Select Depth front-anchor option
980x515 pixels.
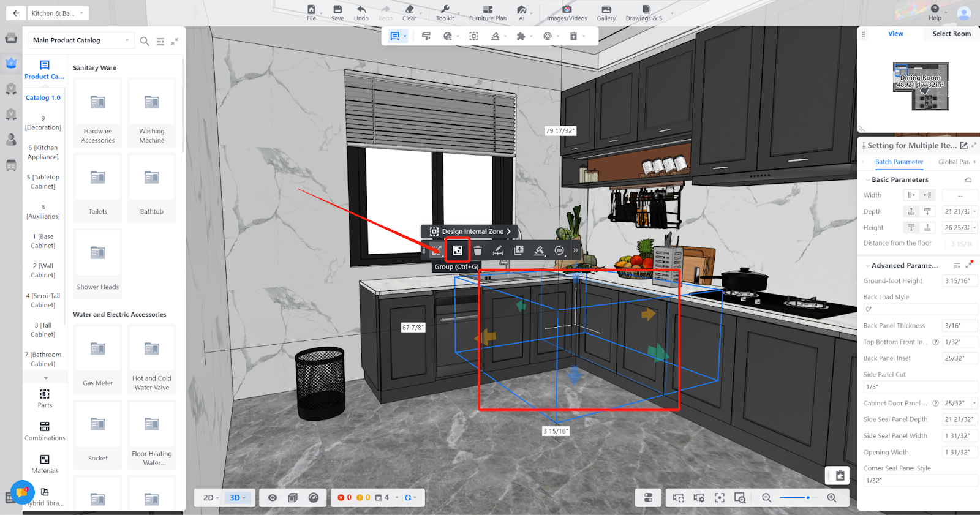point(911,211)
